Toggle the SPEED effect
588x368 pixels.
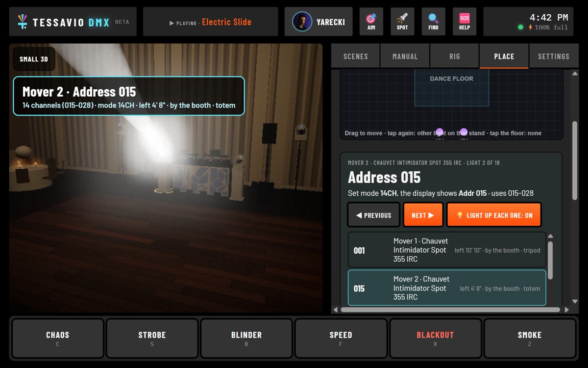341,338
